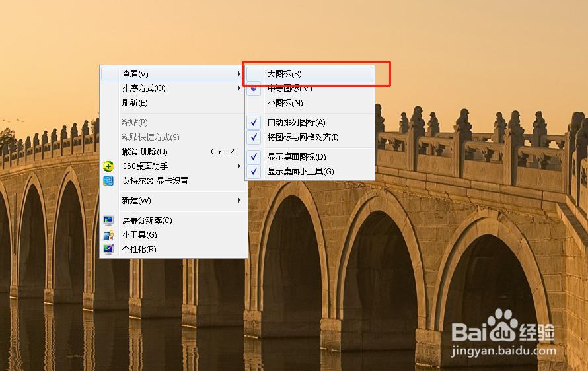
Task: Click the Ctrl+Z shortcut text
Action: pyautogui.click(x=223, y=152)
